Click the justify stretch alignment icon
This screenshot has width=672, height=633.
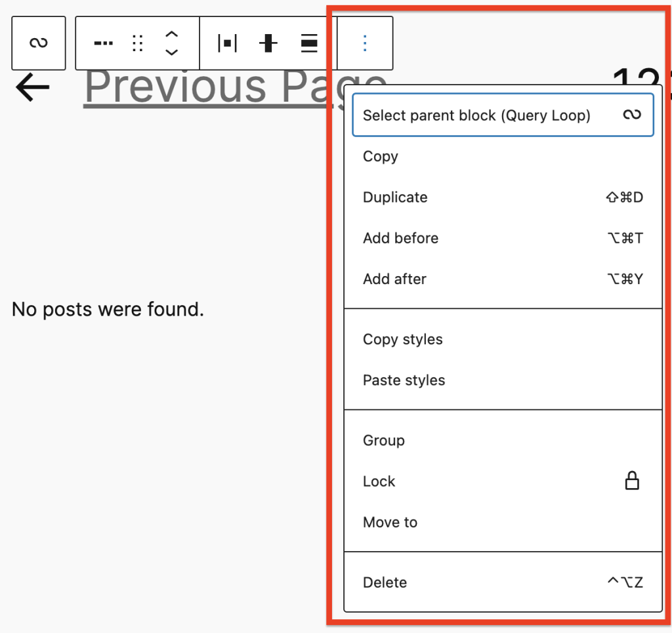coord(309,43)
